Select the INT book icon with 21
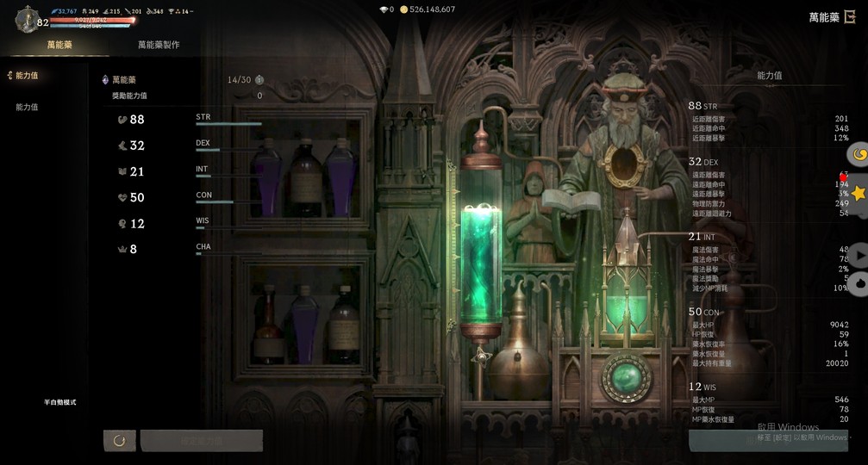The image size is (868, 465). (x=122, y=171)
